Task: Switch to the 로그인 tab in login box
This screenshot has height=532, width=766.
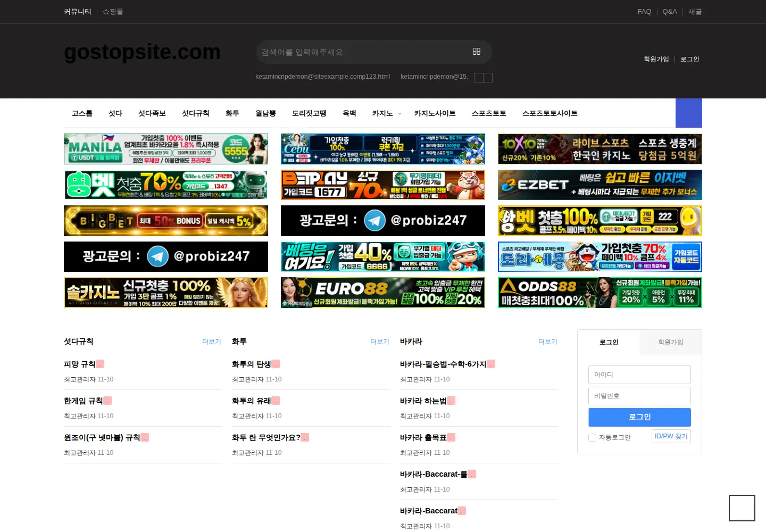Action: 609,342
